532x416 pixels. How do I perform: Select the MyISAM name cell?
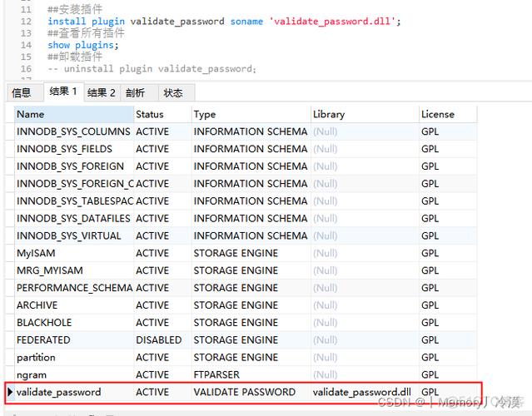pyautogui.click(x=74, y=253)
